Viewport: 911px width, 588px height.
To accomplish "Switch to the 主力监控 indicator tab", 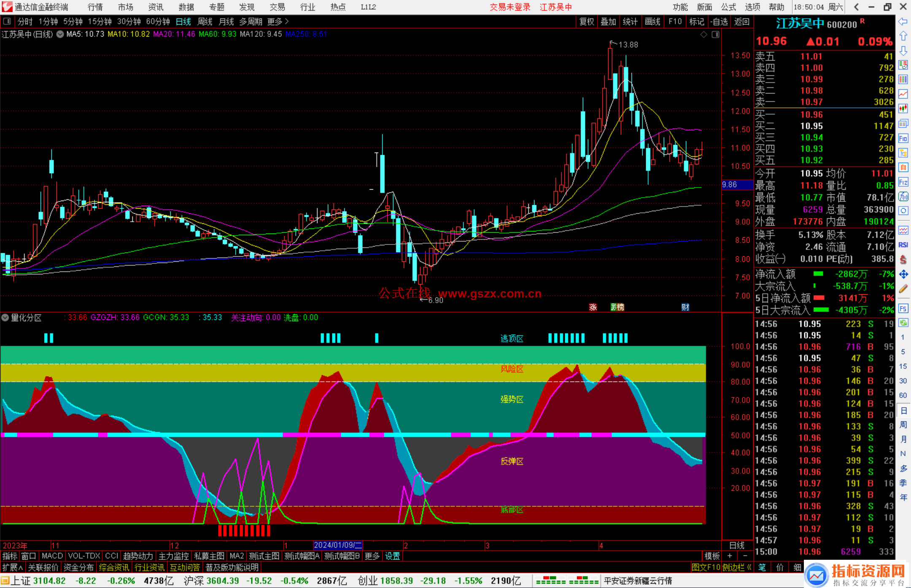I will (174, 556).
